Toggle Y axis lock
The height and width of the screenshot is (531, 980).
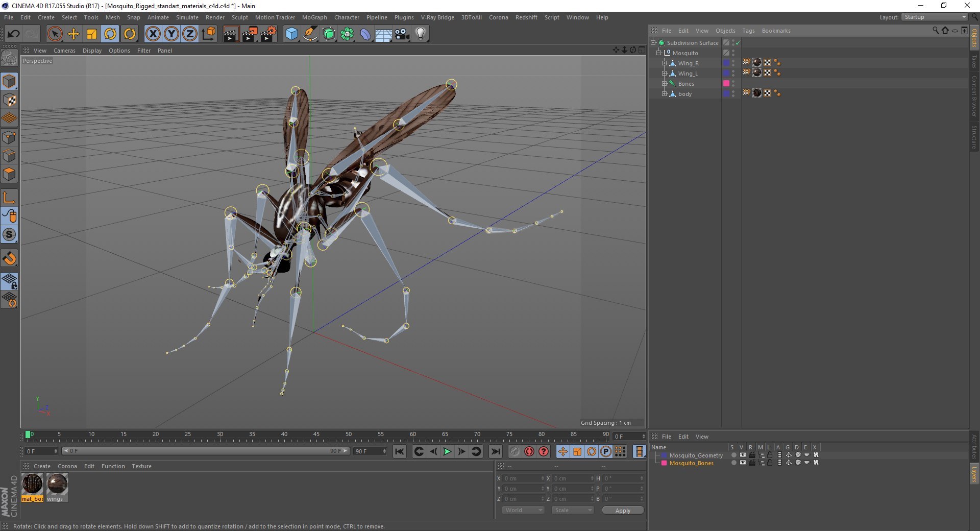[171, 34]
